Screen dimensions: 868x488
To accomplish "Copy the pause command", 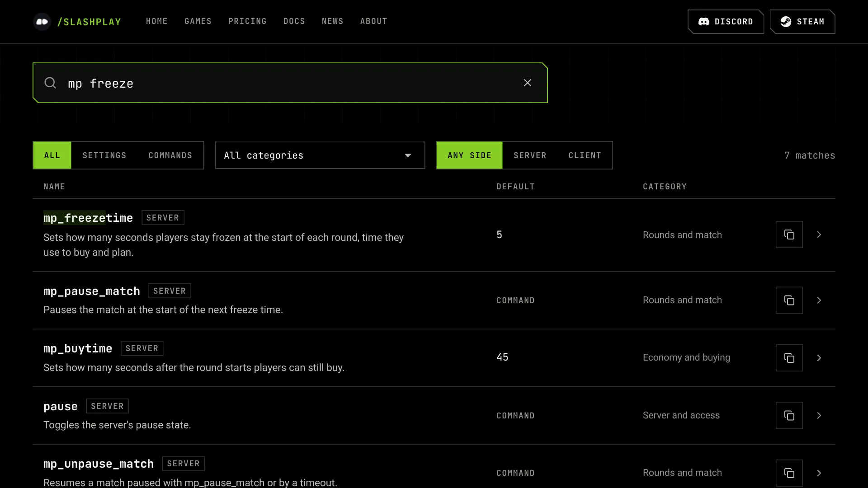I will [x=789, y=415].
